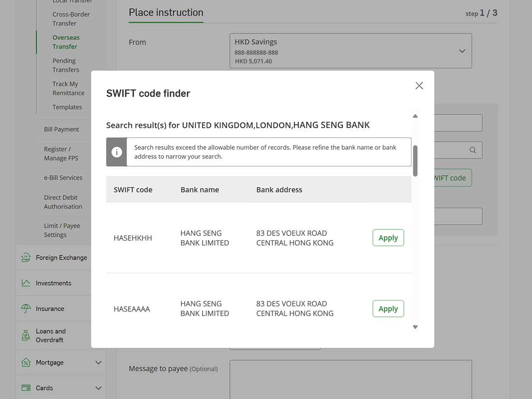Apply the HASEHKHH SWIFT code
The width and height of the screenshot is (532, 399).
coord(388,238)
